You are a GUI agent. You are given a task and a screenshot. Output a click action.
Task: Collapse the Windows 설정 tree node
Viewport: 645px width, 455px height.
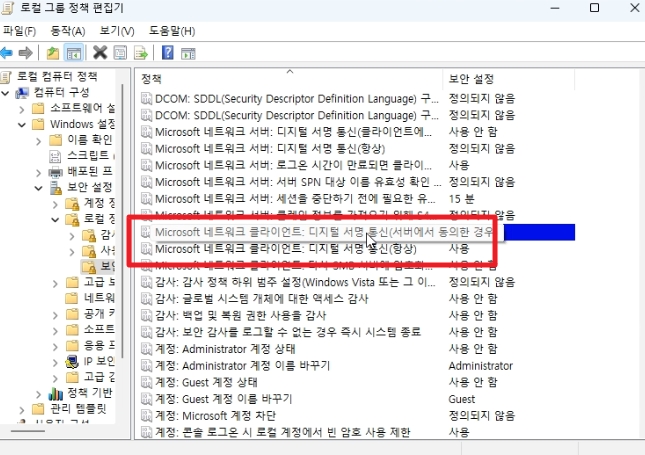click(22, 125)
